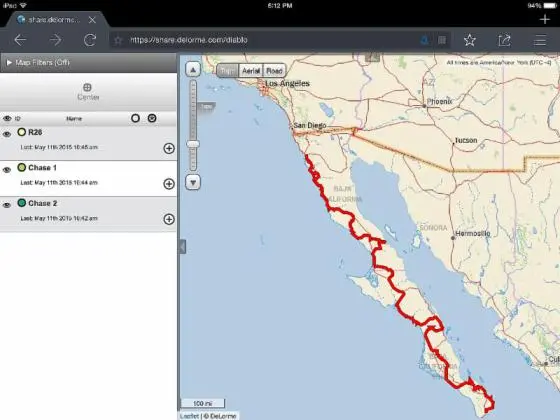Toggle visibility eye for R26

[7, 134]
